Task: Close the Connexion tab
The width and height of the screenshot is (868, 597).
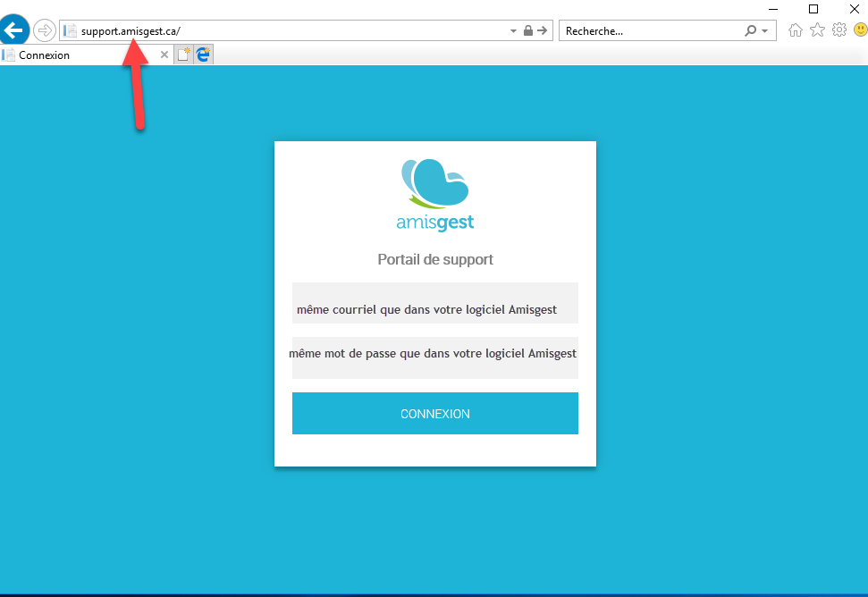Action: [x=164, y=55]
